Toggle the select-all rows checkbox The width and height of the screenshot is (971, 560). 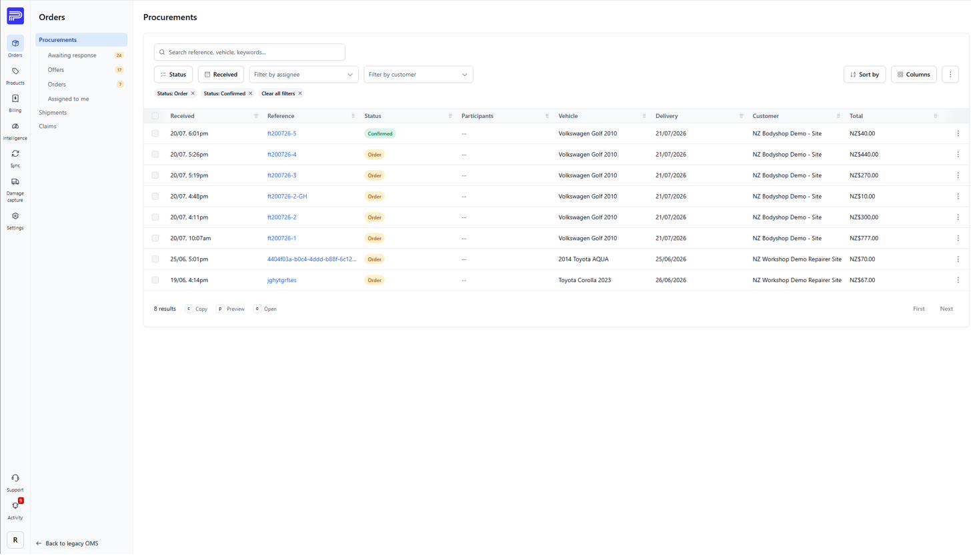[x=155, y=116]
